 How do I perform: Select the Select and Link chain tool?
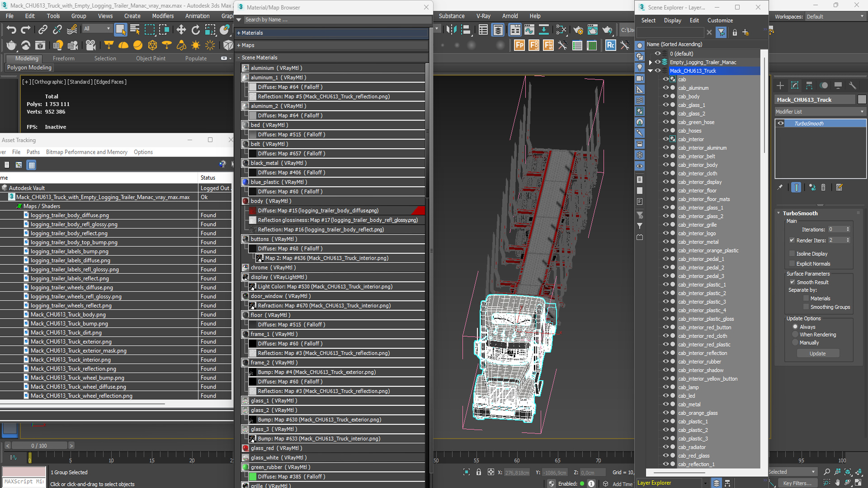(x=42, y=30)
